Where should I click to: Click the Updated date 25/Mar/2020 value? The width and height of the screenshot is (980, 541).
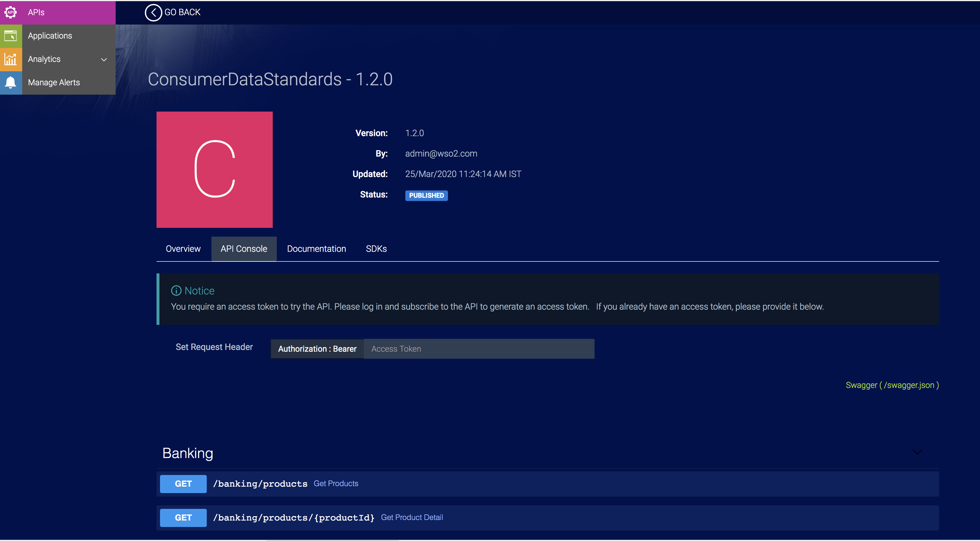tap(463, 174)
